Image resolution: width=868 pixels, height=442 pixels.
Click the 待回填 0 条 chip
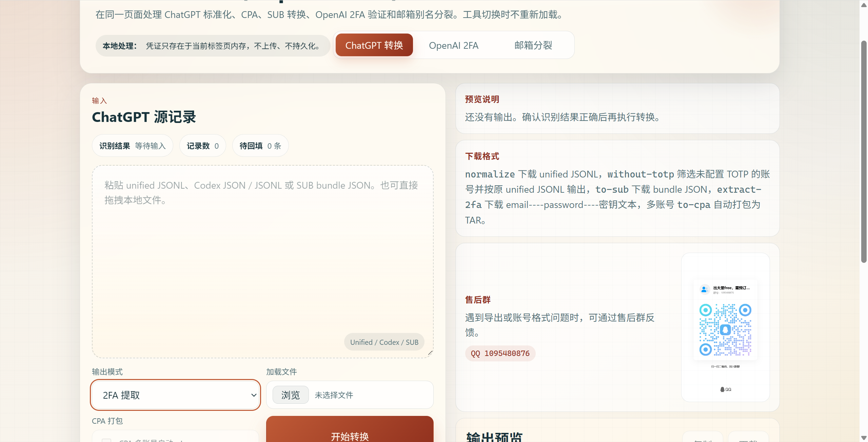point(260,146)
